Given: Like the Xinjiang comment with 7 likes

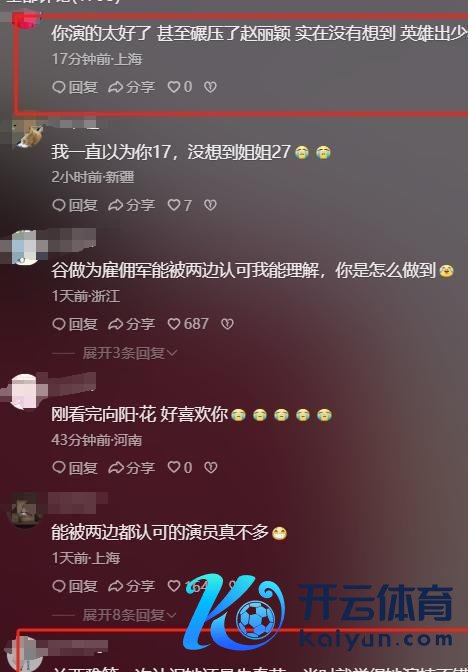Looking at the screenshot, I should [x=180, y=205].
